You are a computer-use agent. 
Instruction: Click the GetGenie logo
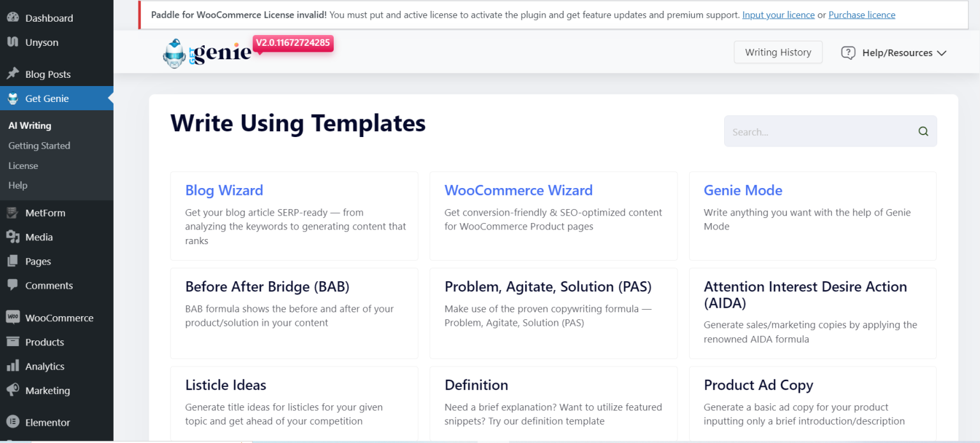[207, 54]
